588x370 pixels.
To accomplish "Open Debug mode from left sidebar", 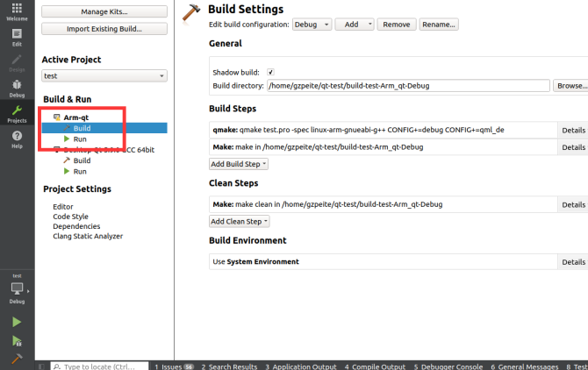I will pyautogui.click(x=17, y=88).
